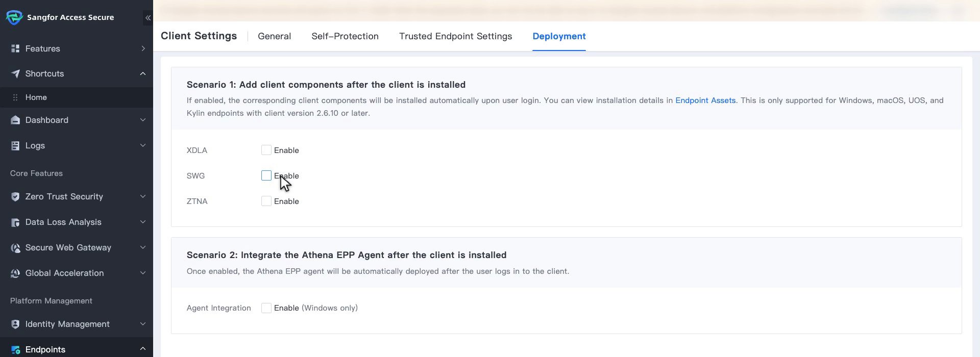
Task: Open the Trusted Endpoint Settings tab
Action: (455, 36)
